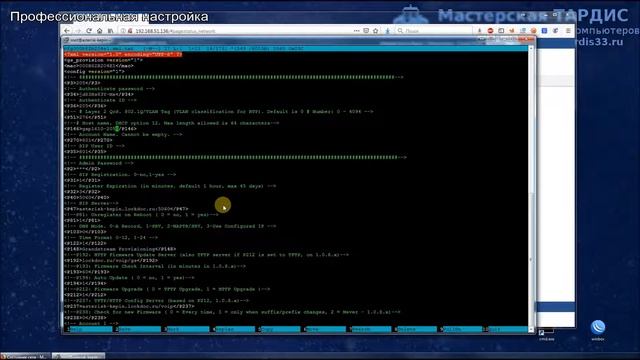Click the 10 Quit function key in mcedit
The width and height of the screenshot is (640, 360).
point(505,329)
